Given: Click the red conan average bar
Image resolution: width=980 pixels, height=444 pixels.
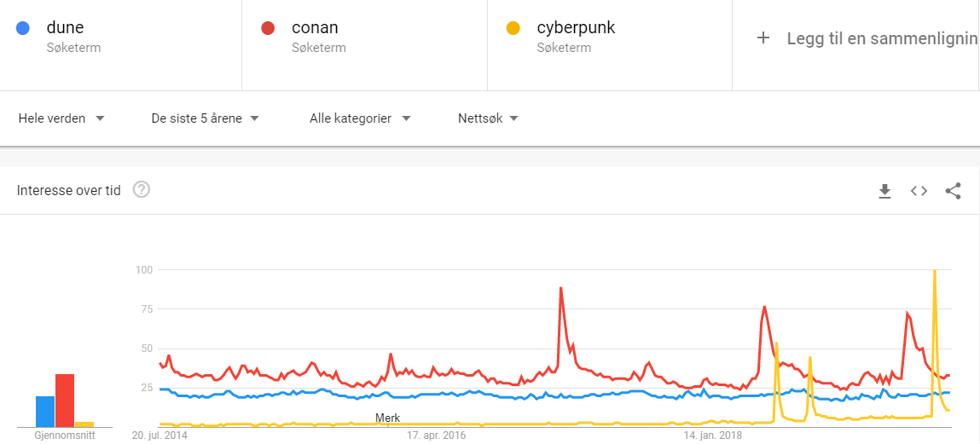Looking at the screenshot, I should coord(64,401).
